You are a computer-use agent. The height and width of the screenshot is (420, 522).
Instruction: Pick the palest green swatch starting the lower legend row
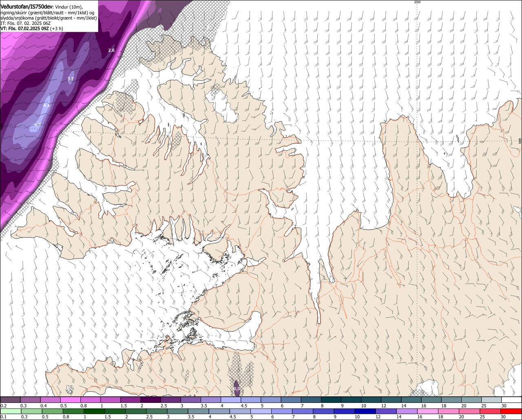[x=10, y=411]
